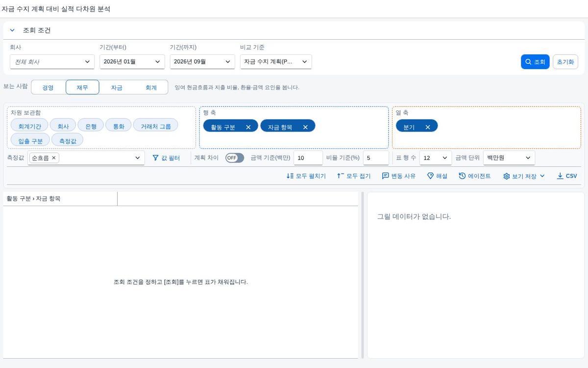Click the 조회 search button

click(x=535, y=62)
